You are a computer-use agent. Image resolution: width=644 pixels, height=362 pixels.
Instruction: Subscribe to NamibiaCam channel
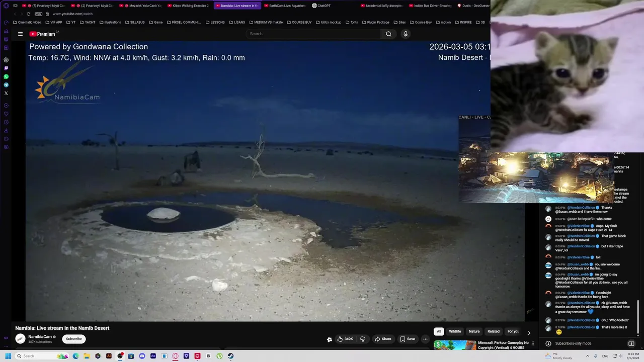point(74,339)
